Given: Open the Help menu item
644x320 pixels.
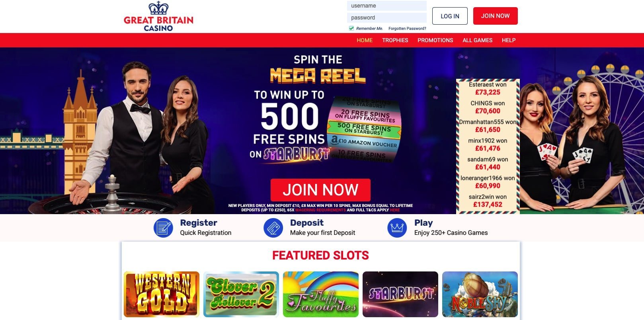Looking at the screenshot, I should 509,40.
